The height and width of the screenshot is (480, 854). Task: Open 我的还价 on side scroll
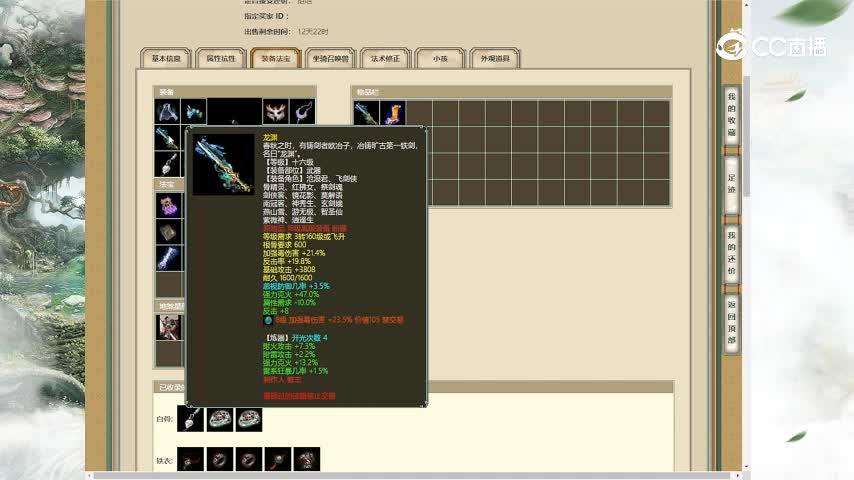pos(731,253)
